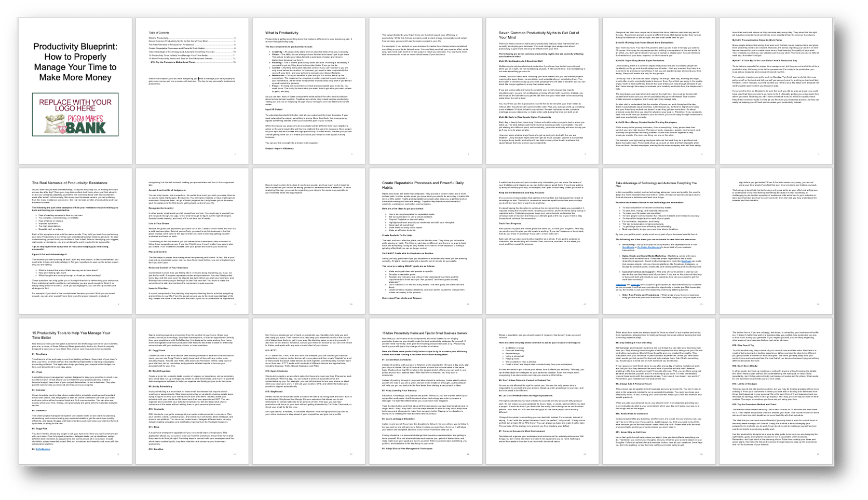Image resolution: width=868 pixels, height=500 pixels.
Task: Click the Productivity Blueprint cover title
Action: point(75,62)
